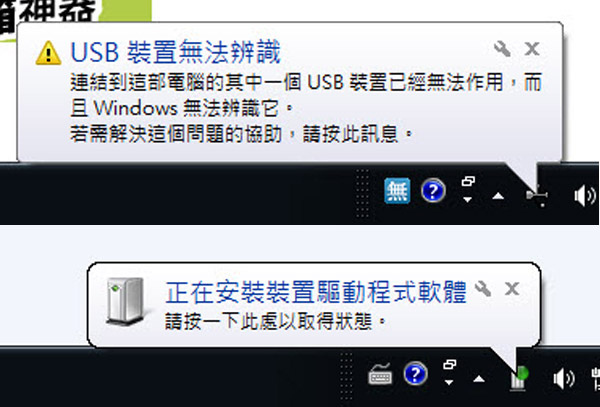Click the yellow warning icon in USB notification
Viewport: 600px width, 407px height.
click(48, 53)
